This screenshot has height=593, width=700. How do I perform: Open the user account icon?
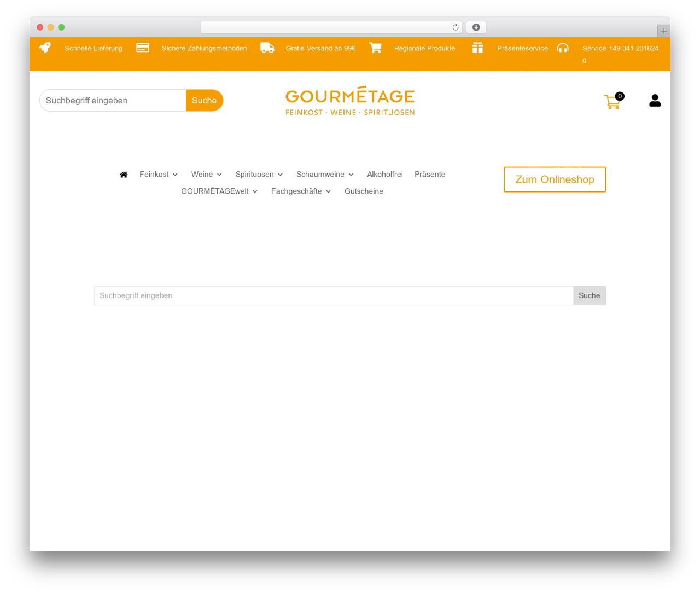pyautogui.click(x=655, y=101)
